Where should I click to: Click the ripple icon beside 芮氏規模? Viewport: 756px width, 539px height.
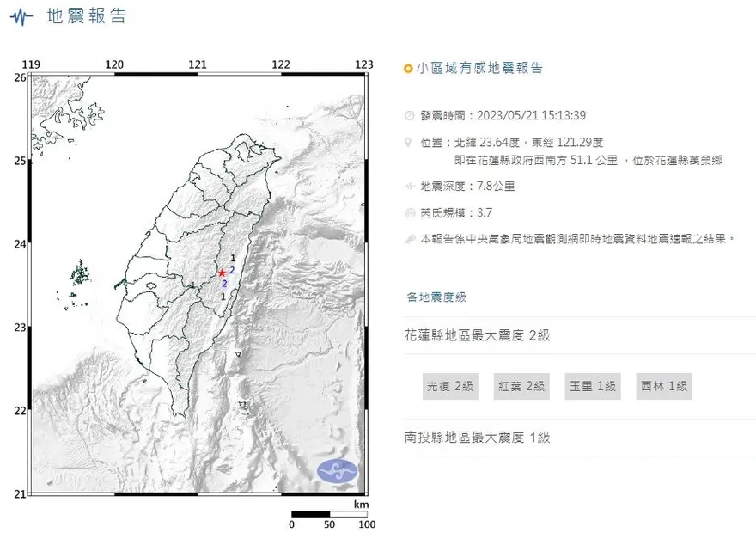(x=408, y=212)
